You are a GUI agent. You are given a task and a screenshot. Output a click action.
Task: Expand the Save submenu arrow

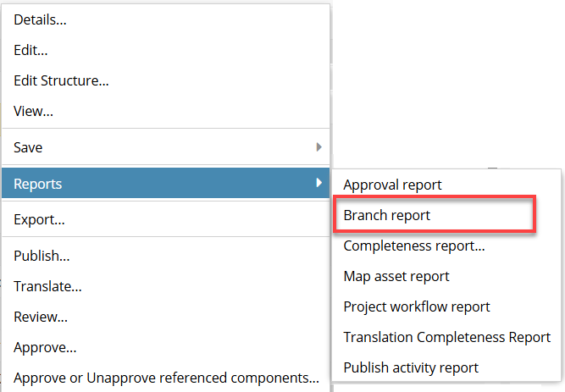point(319,147)
